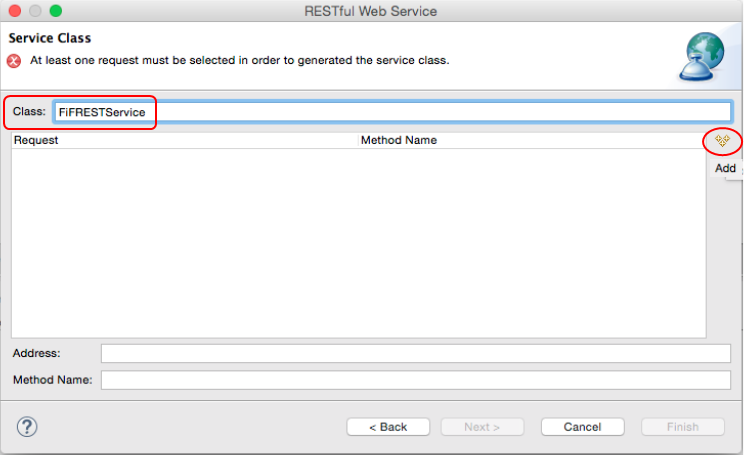Click the green zoom window button
744x456 pixels.
point(56,10)
